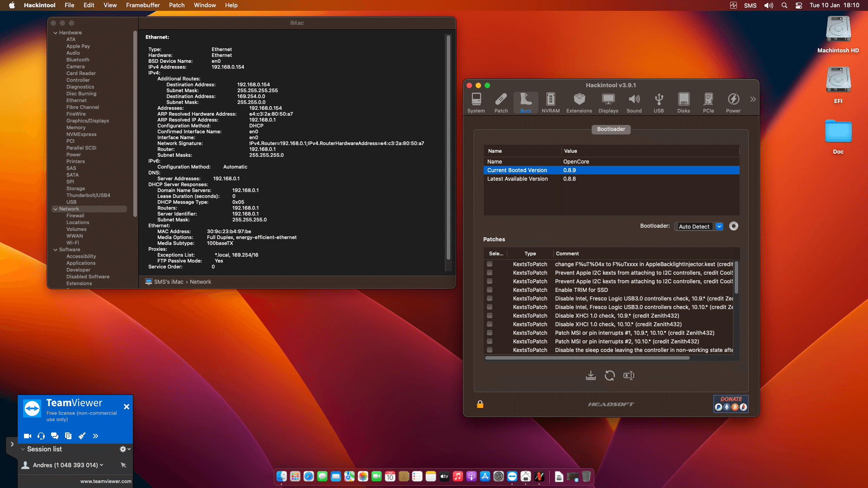Enable the AppleBacklightInjector.kext patch
The image size is (868, 488).
(490, 264)
